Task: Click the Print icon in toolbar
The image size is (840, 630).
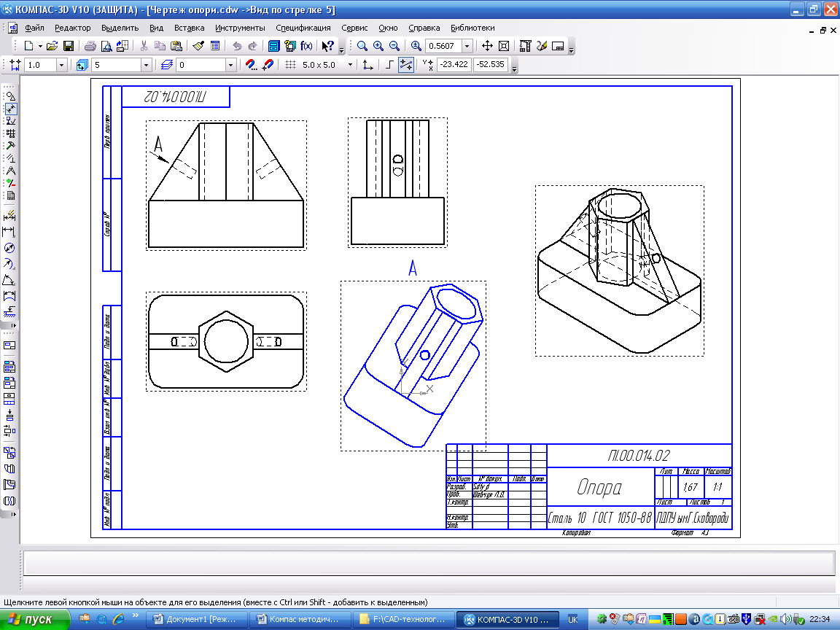Action: click(x=90, y=46)
